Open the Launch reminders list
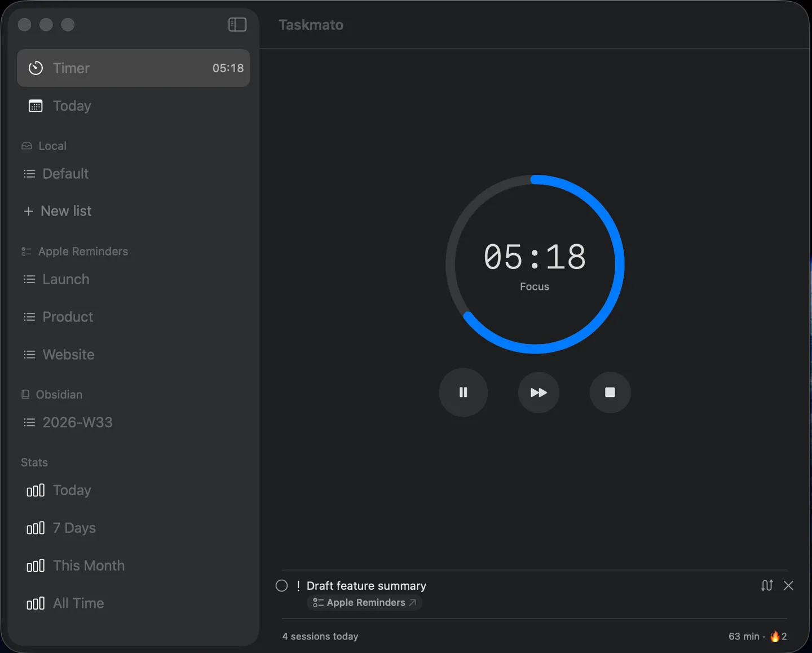 click(134, 279)
